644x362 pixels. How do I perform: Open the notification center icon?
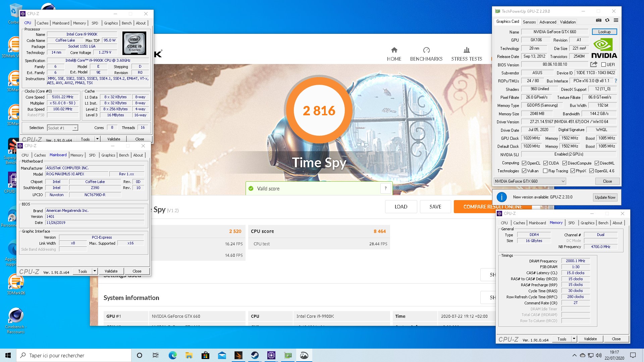click(x=633, y=355)
